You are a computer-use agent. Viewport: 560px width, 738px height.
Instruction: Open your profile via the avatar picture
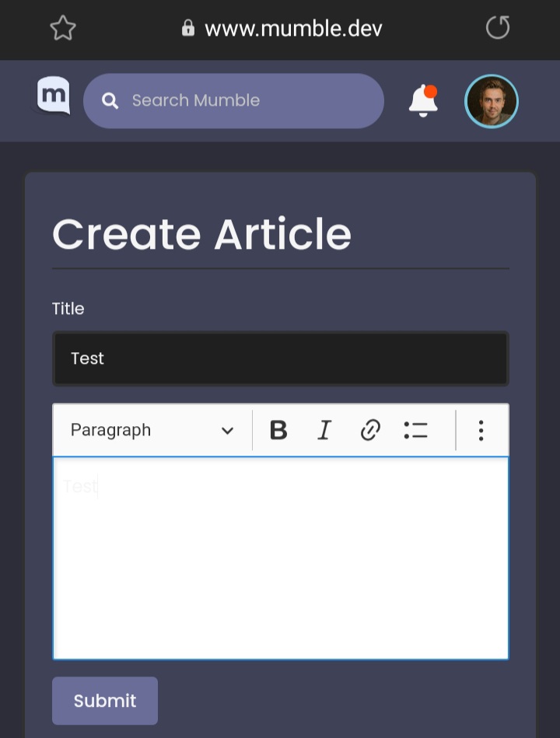[x=492, y=100]
